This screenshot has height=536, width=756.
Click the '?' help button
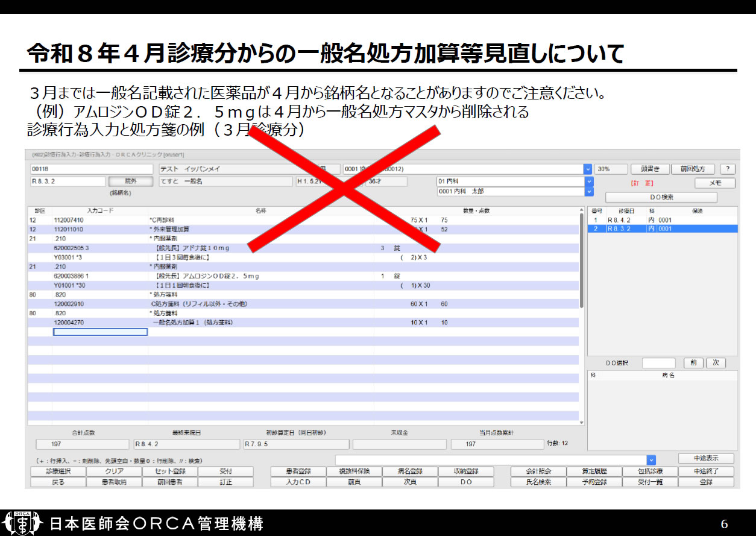(x=728, y=169)
